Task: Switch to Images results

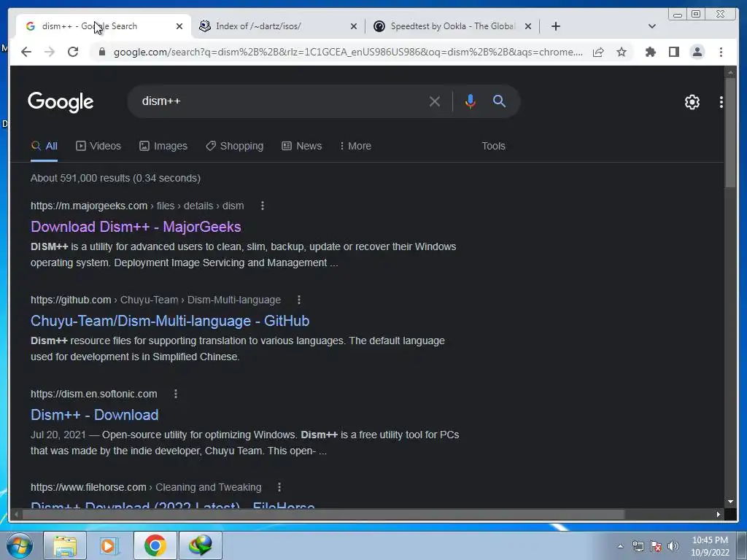Action: [x=163, y=146]
